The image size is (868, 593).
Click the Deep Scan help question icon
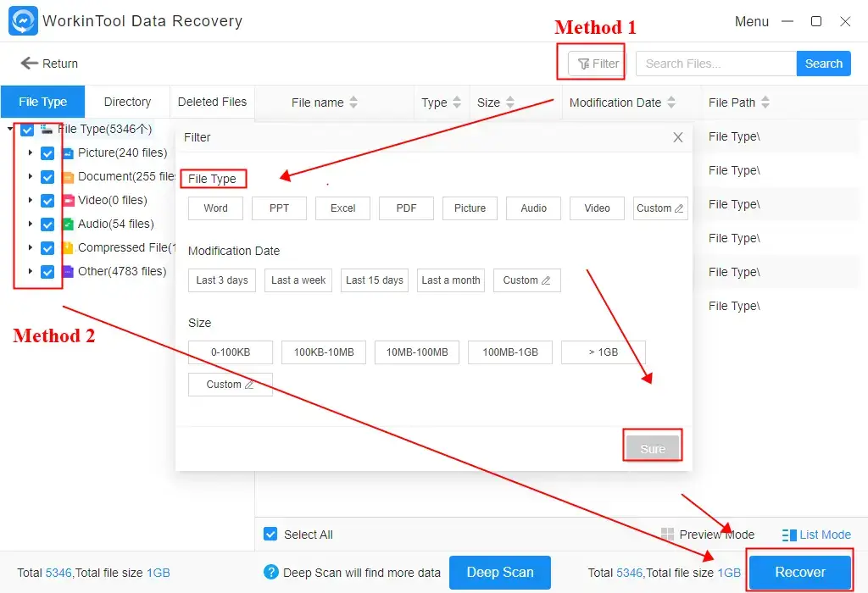pyautogui.click(x=271, y=572)
